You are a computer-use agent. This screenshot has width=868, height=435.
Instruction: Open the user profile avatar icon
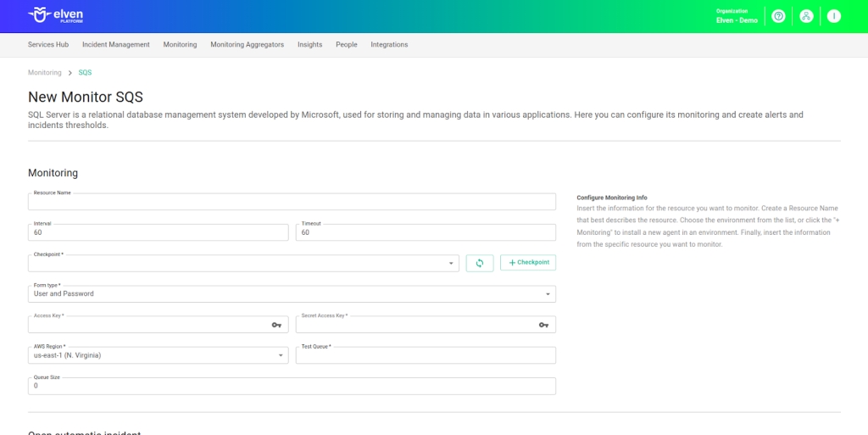point(834,16)
